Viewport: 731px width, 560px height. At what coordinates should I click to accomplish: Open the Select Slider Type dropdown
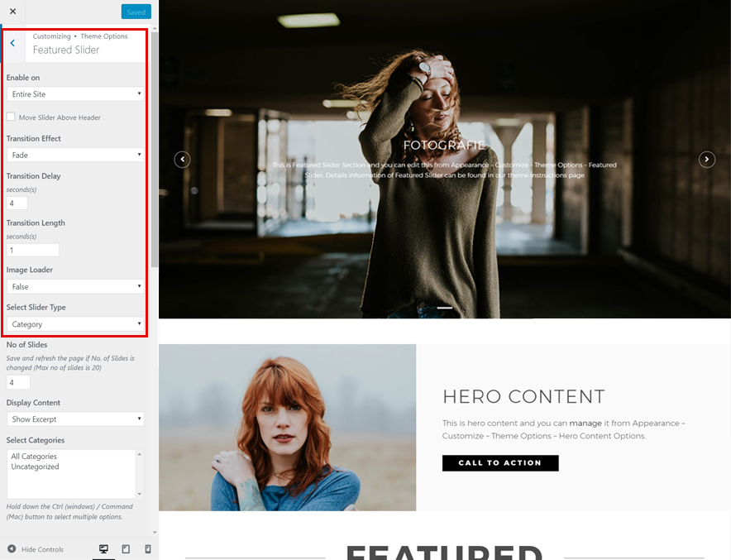pos(75,324)
